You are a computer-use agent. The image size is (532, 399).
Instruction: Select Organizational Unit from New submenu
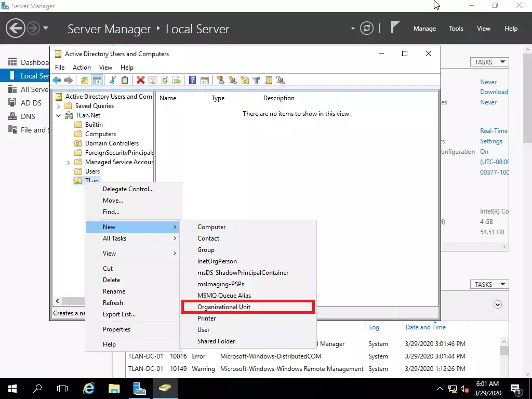[x=224, y=307]
